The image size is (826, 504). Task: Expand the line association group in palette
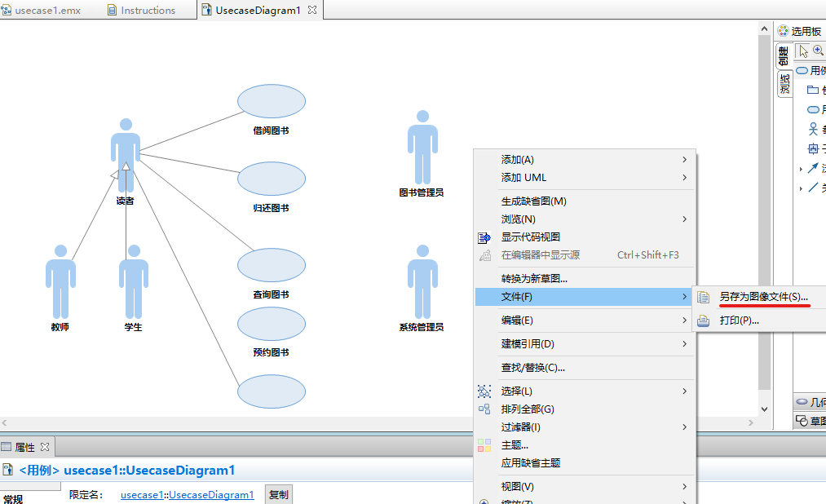click(x=801, y=188)
